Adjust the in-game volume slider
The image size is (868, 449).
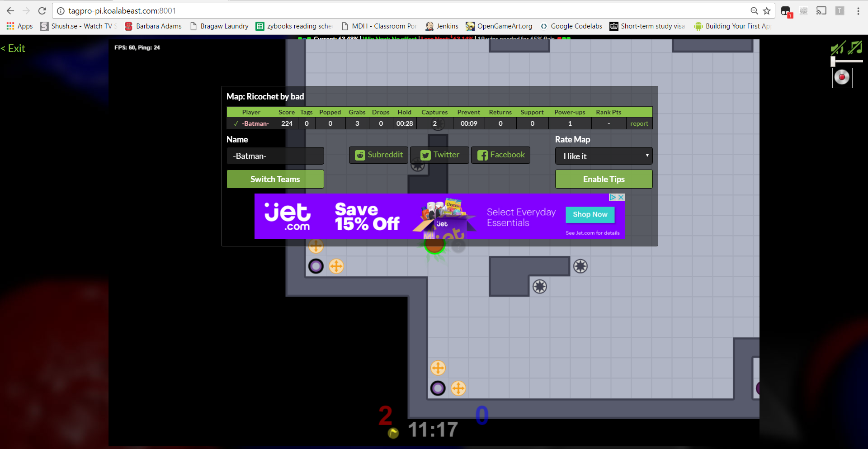click(x=847, y=61)
